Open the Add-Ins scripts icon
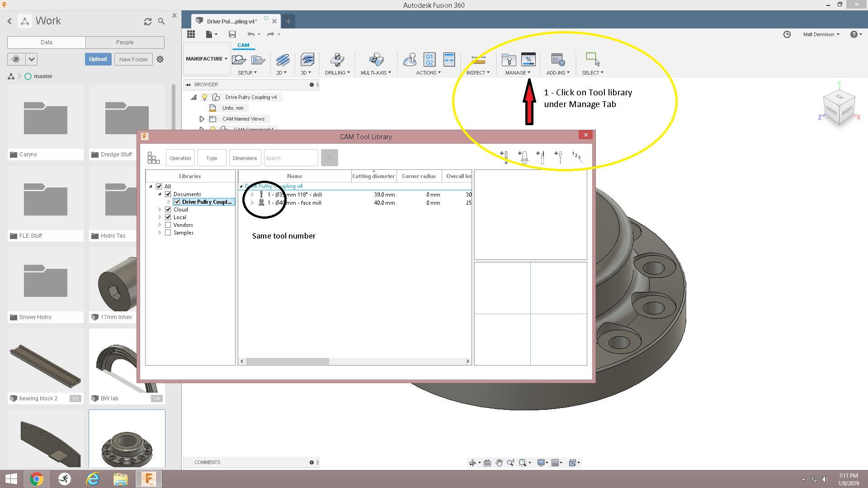868x488 pixels. coord(558,60)
